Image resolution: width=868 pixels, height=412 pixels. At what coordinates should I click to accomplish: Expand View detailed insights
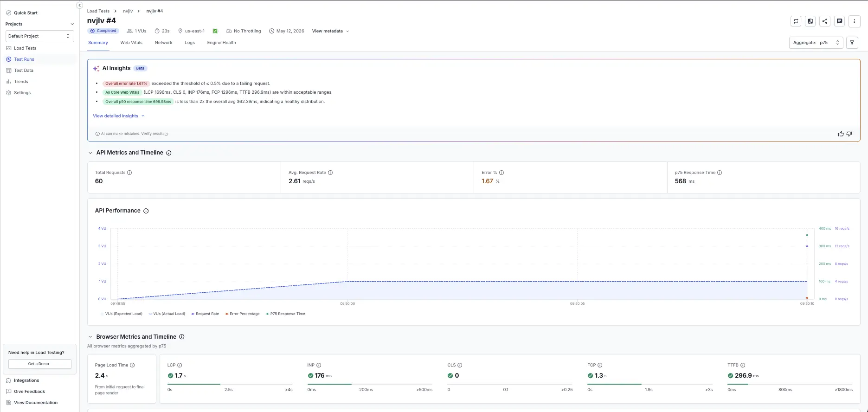(119, 116)
